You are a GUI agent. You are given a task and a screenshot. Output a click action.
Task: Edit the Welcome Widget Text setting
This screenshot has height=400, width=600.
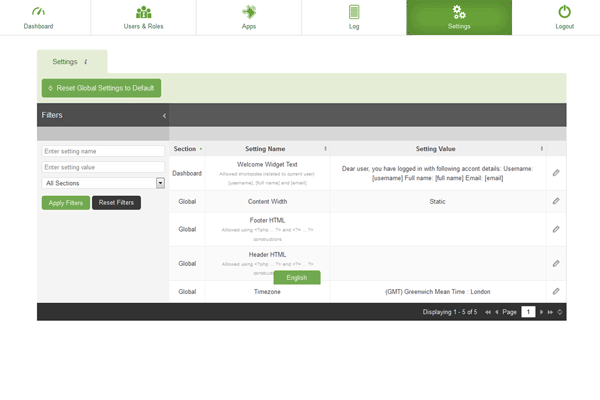click(x=556, y=173)
